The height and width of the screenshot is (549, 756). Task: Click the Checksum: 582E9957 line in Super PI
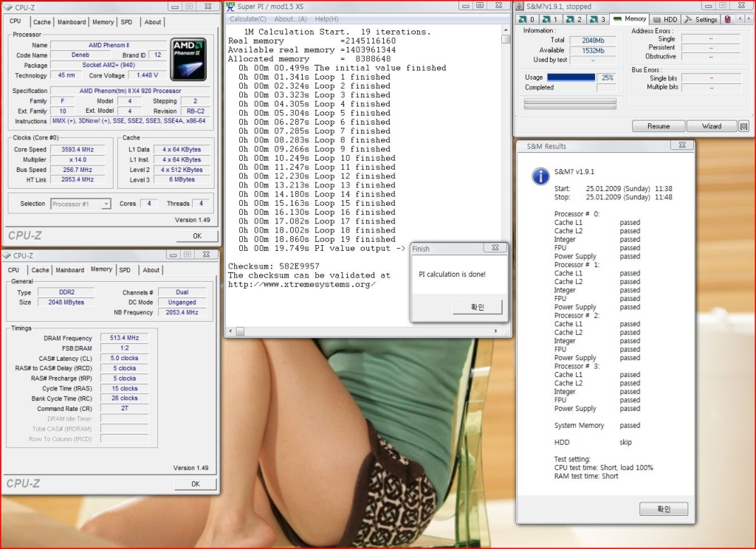pos(273,266)
